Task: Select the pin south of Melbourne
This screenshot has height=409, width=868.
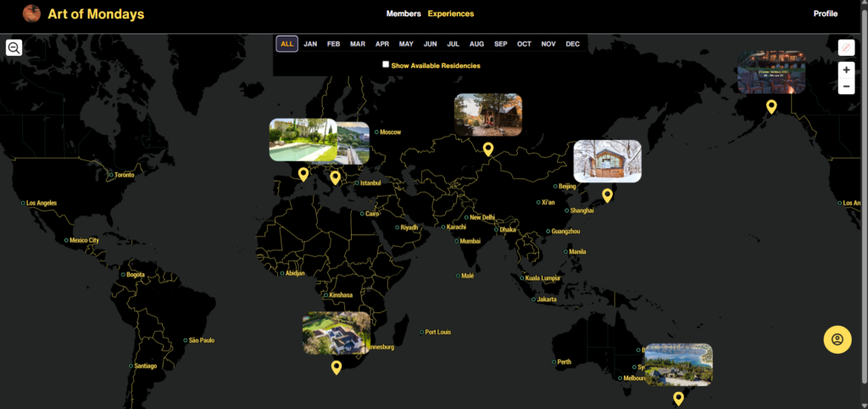Action: click(679, 399)
